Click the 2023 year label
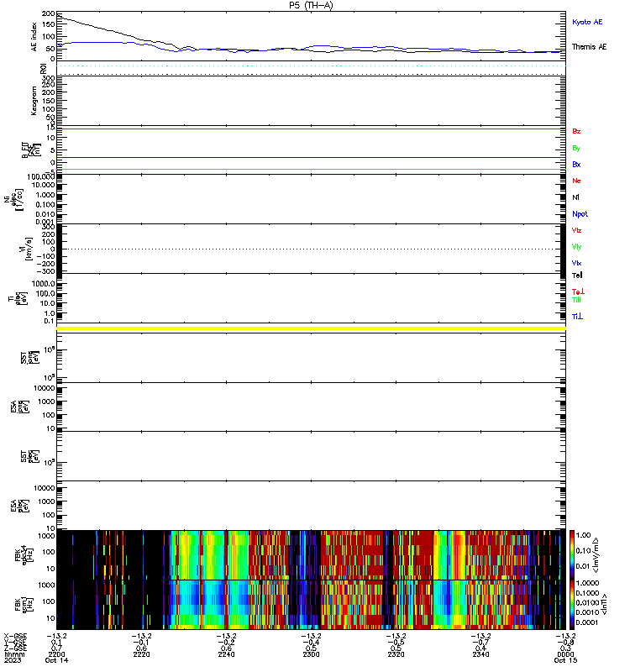Image resolution: width=630 pixels, height=672 pixels. point(13,660)
